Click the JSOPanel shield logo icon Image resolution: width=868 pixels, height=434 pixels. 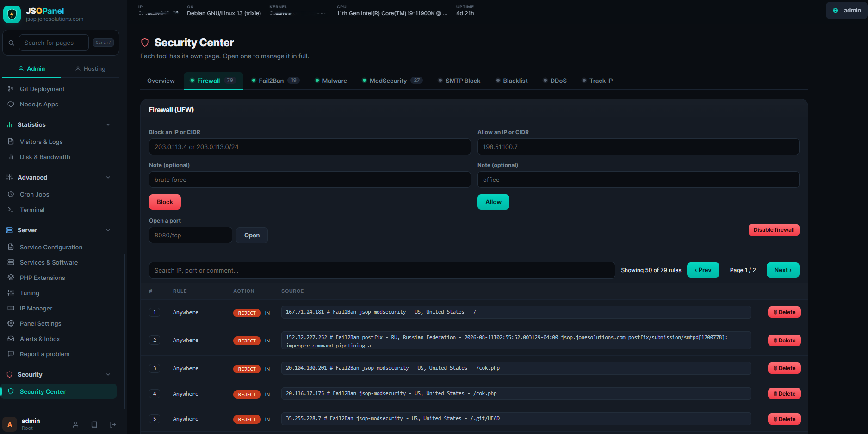tap(12, 14)
